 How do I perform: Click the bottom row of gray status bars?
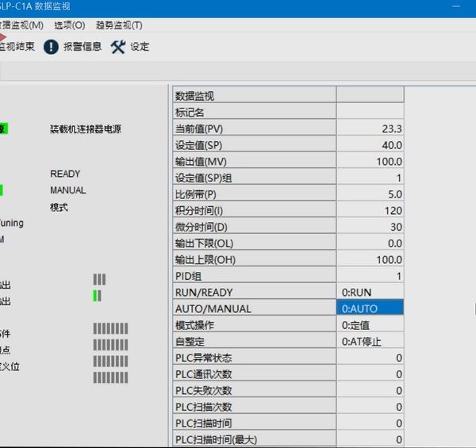tap(110, 377)
